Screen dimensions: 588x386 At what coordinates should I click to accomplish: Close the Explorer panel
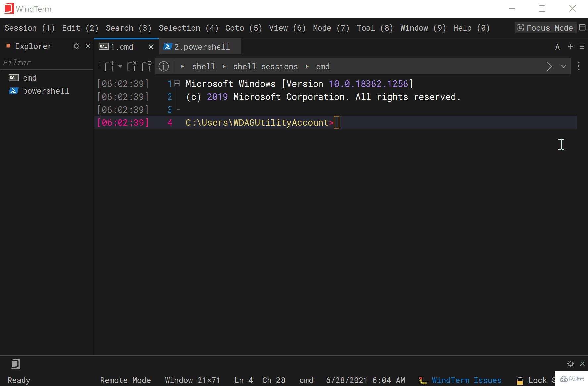coord(88,46)
